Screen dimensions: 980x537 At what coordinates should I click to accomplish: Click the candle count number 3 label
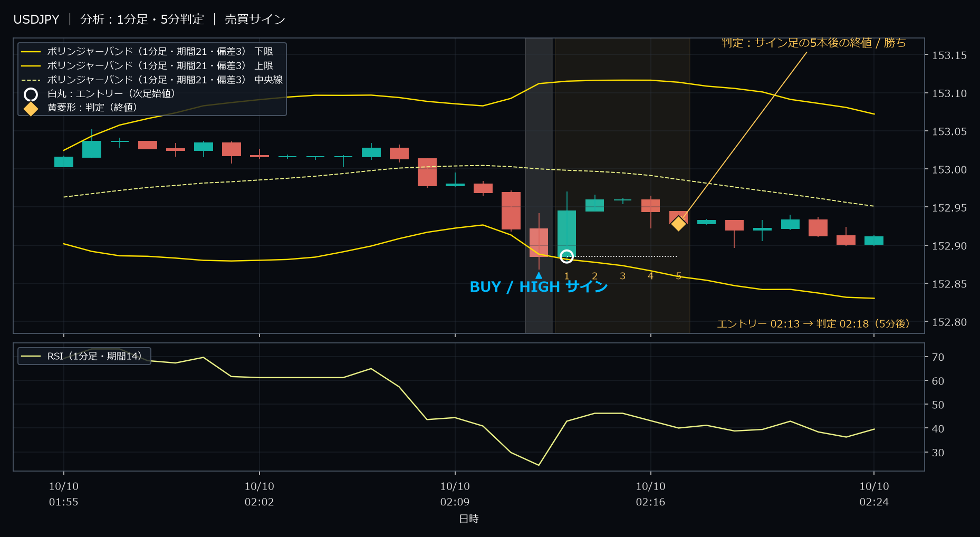[623, 276]
